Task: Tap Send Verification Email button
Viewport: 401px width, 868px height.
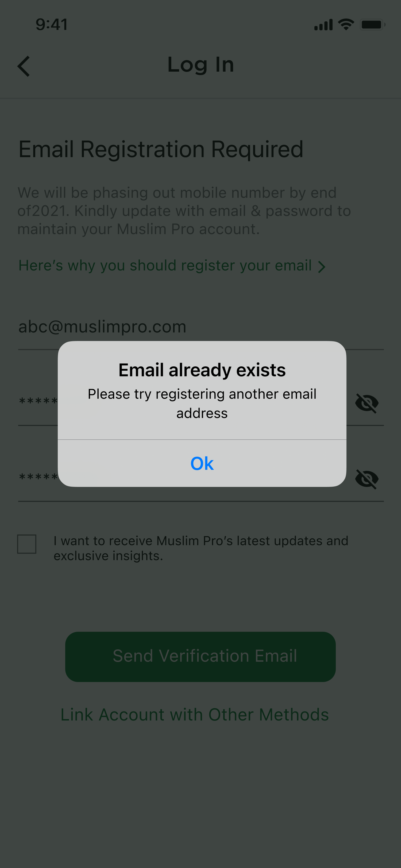Action: (200, 657)
